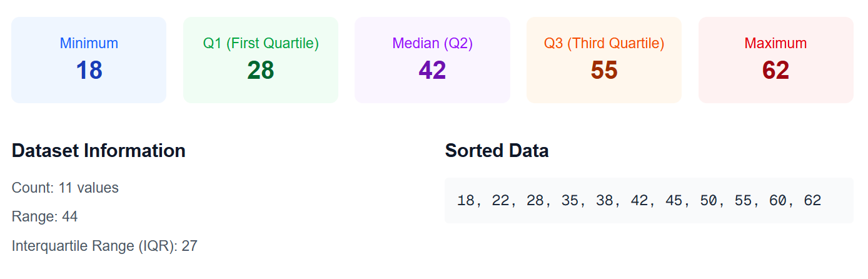The width and height of the screenshot is (868, 279).
Task: Click 50 in the sorted data list
Action: pyautogui.click(x=707, y=201)
